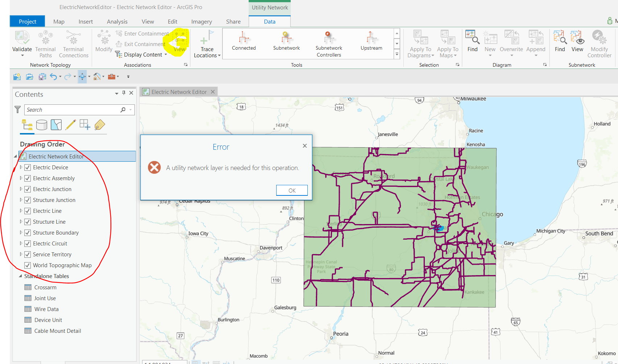The width and height of the screenshot is (618, 364).
Task: Run the Subnetwork trace tool
Action: pyautogui.click(x=286, y=41)
